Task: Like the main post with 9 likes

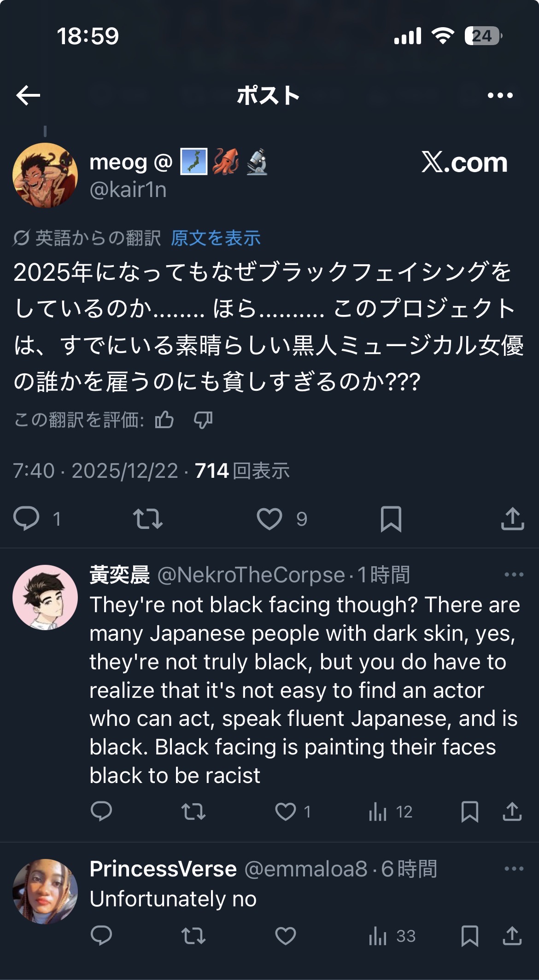Action: [269, 519]
